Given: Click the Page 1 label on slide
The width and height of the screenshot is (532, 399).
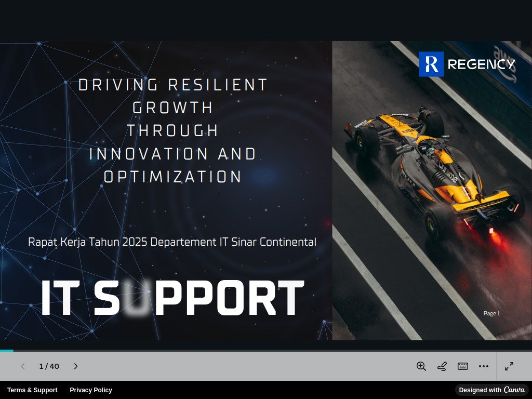Looking at the screenshot, I should pyautogui.click(x=491, y=313).
